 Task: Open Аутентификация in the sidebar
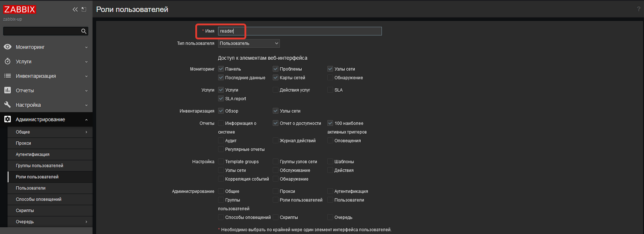50,154
